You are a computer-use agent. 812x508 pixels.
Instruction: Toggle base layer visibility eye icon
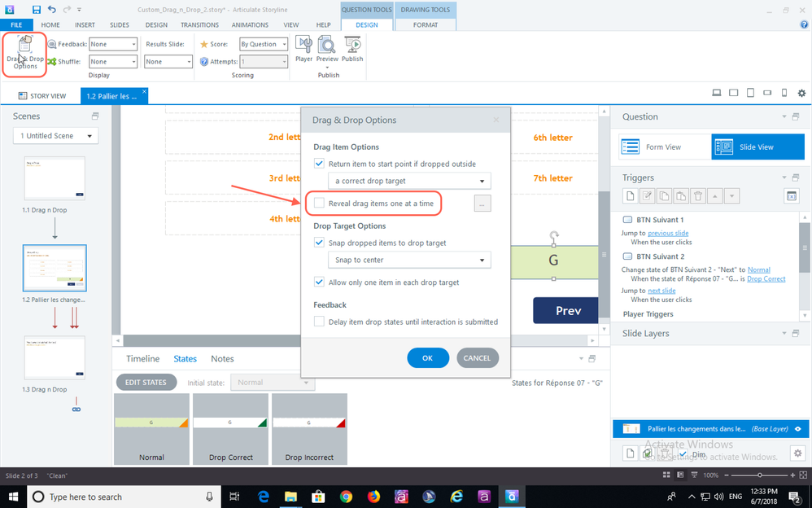coord(798,429)
